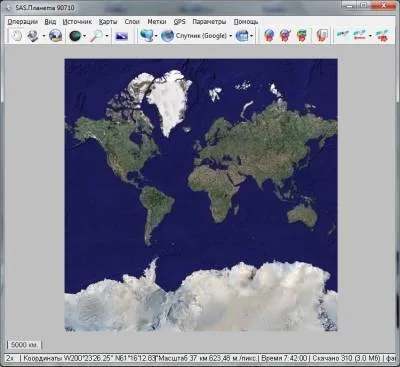The height and width of the screenshot is (367, 400).
Task: Click the second red marker globe icon
Action: coord(285,35)
